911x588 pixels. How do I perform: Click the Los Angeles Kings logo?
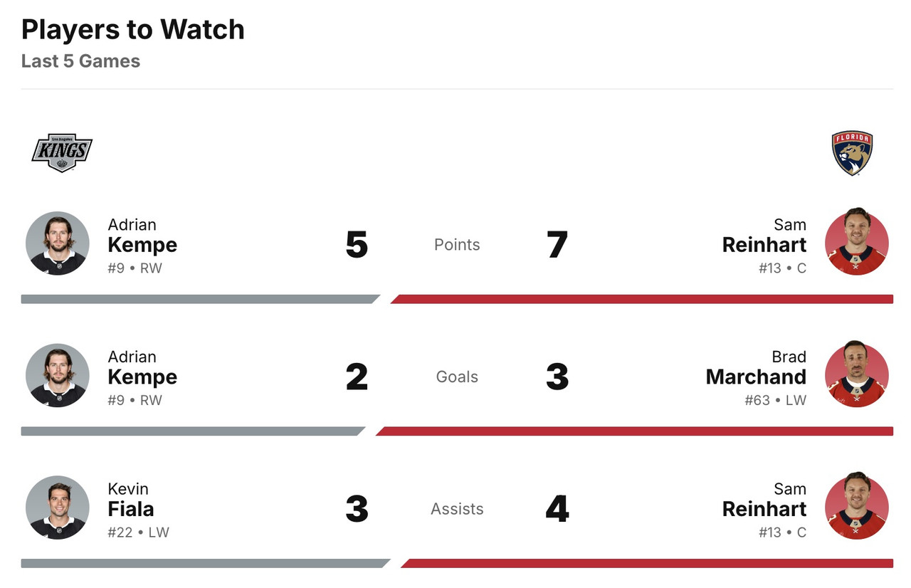pyautogui.click(x=62, y=152)
